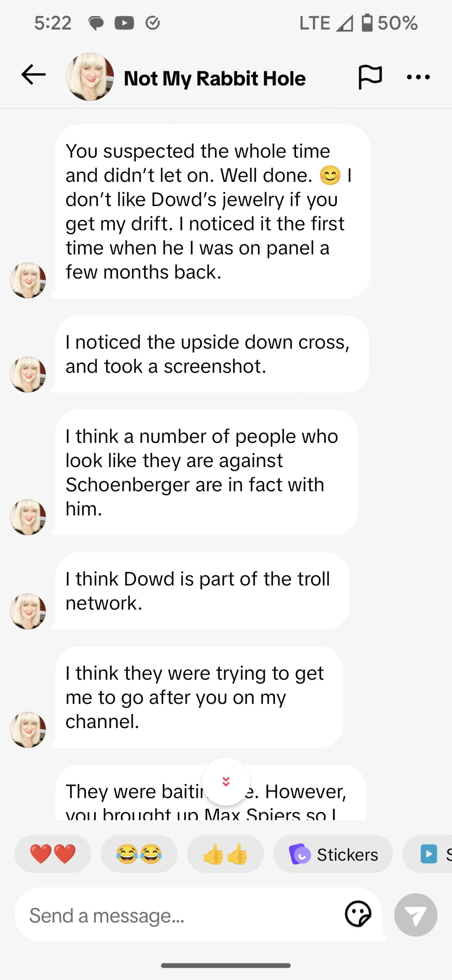Send the double thumbs-up quick reply

coord(225,854)
